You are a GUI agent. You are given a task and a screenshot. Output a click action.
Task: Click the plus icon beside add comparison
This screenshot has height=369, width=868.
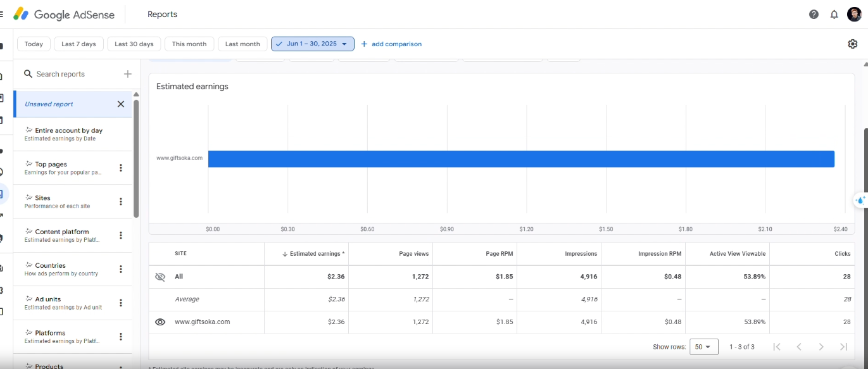click(363, 44)
